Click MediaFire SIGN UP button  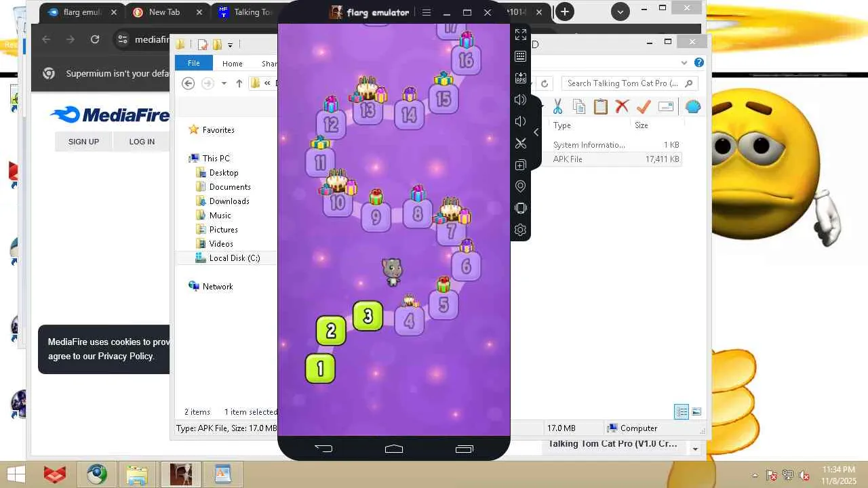click(x=83, y=142)
